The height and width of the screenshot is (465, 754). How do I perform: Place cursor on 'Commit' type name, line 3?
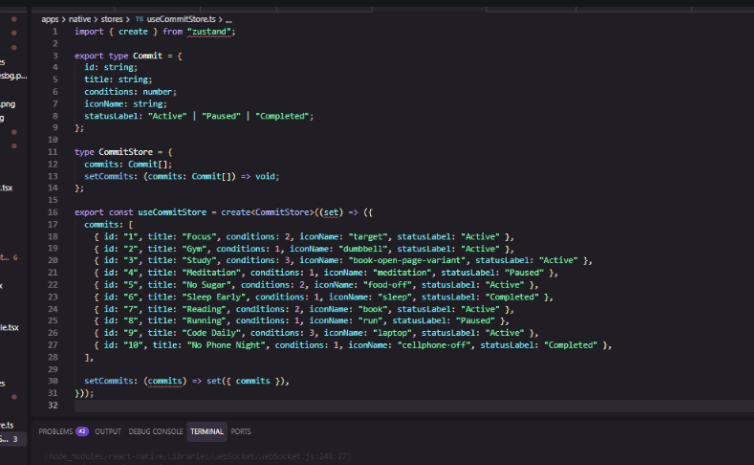[148, 56]
